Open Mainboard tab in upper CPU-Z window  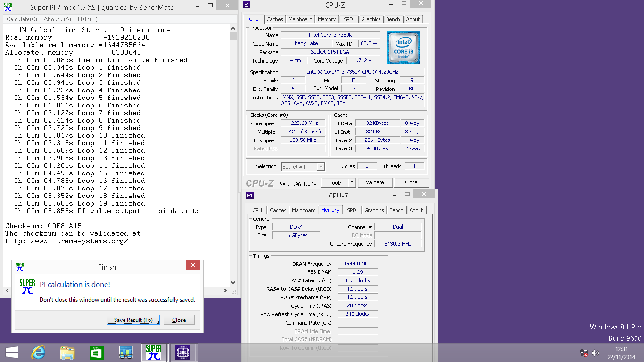301,19
